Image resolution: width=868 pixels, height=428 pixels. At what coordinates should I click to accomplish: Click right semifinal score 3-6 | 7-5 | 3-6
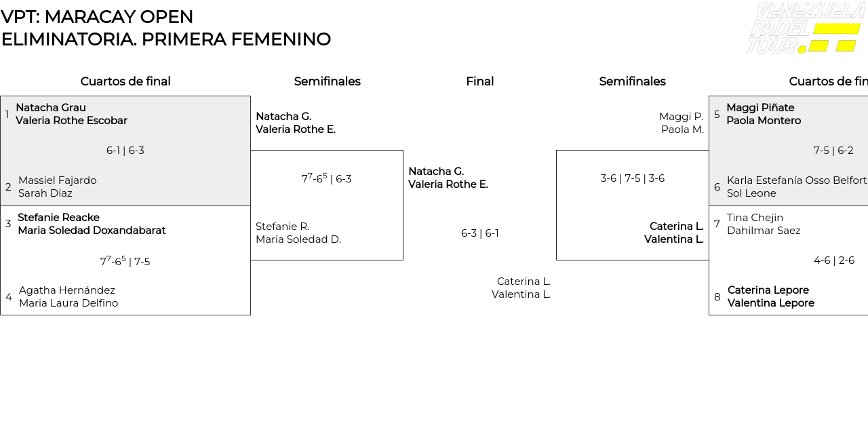tap(633, 178)
